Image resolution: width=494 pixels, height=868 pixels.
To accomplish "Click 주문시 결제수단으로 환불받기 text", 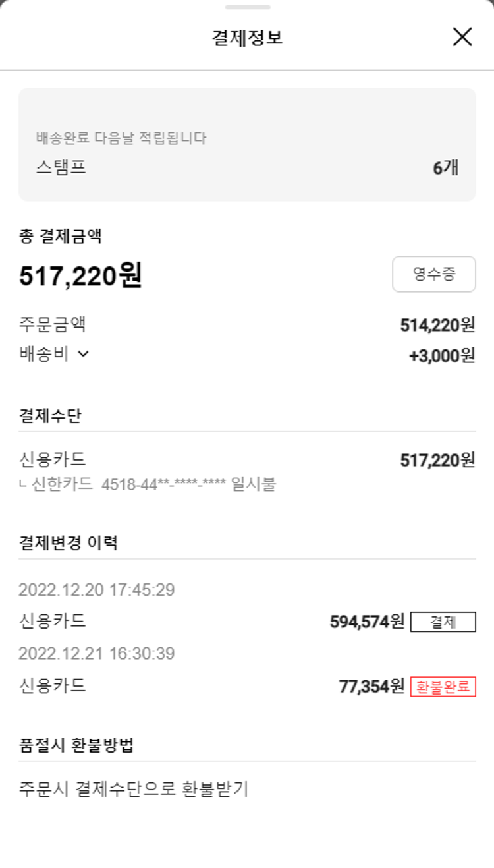I will click(x=133, y=789).
